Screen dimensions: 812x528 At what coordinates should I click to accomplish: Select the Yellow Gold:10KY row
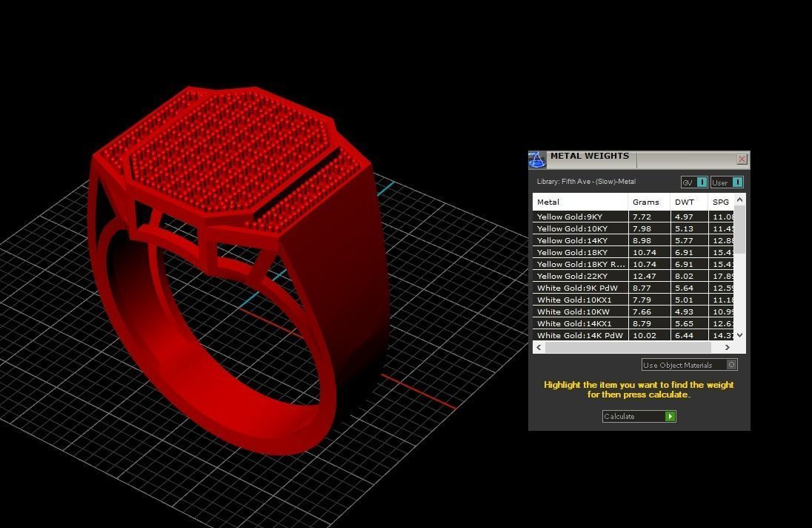(x=633, y=228)
